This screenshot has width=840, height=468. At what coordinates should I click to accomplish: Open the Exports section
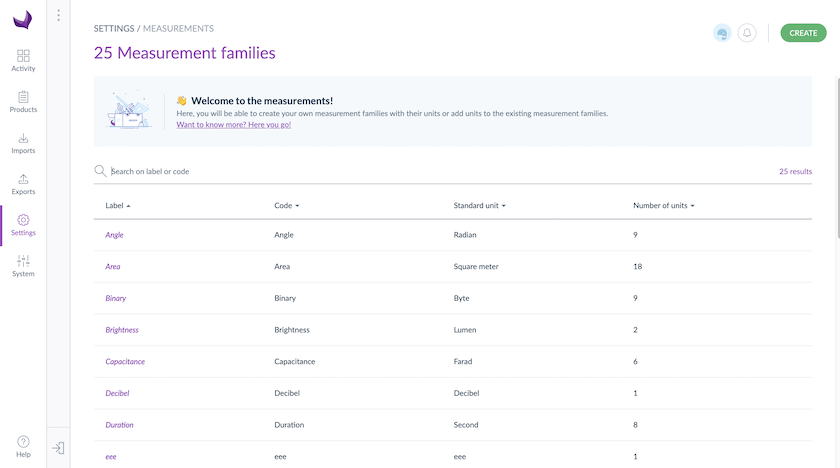point(23,184)
